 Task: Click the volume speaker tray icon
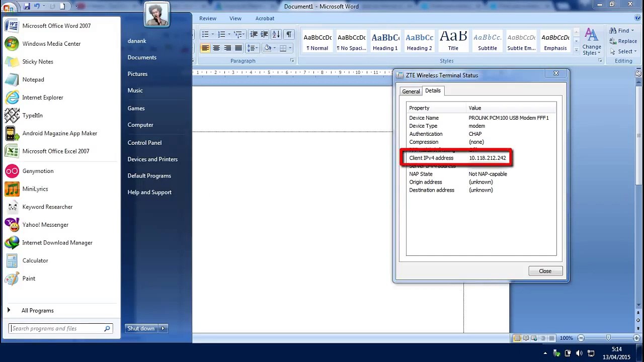click(x=579, y=353)
